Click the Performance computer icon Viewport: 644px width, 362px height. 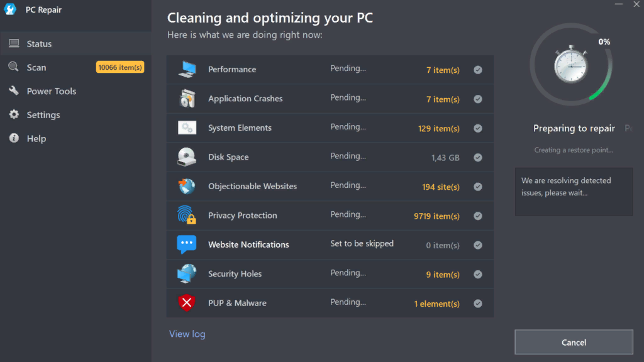(187, 69)
